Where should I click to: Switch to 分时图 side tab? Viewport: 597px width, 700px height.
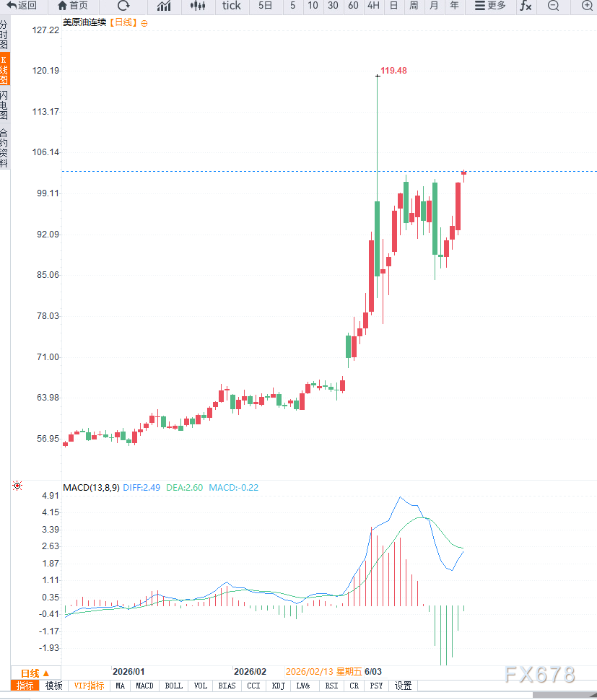pyautogui.click(x=4, y=35)
